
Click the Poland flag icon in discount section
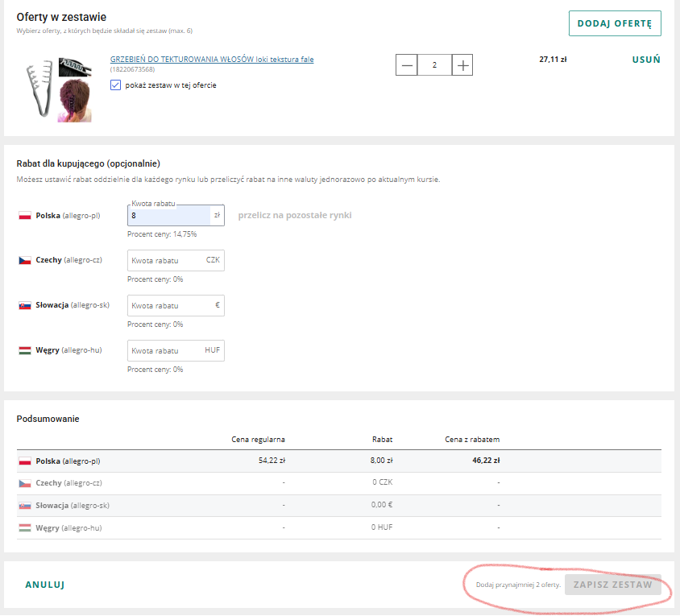coord(24,216)
